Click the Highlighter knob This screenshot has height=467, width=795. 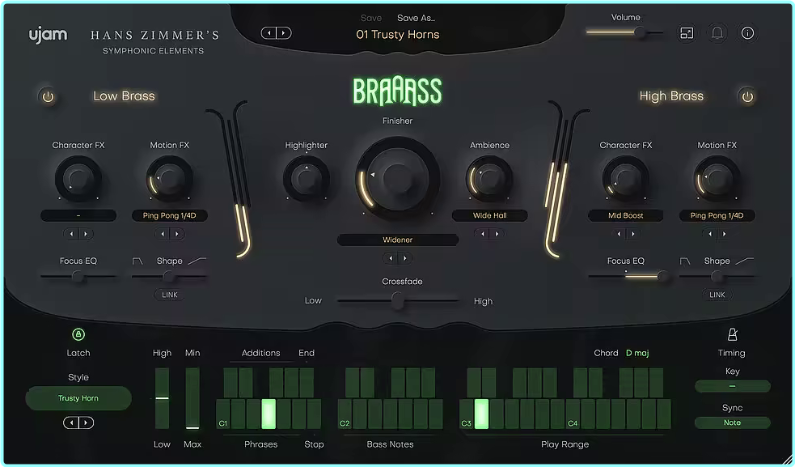coord(306,178)
